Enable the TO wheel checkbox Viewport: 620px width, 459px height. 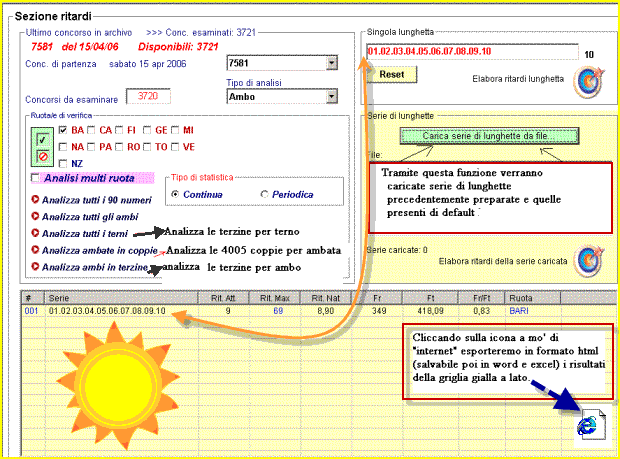(147, 147)
